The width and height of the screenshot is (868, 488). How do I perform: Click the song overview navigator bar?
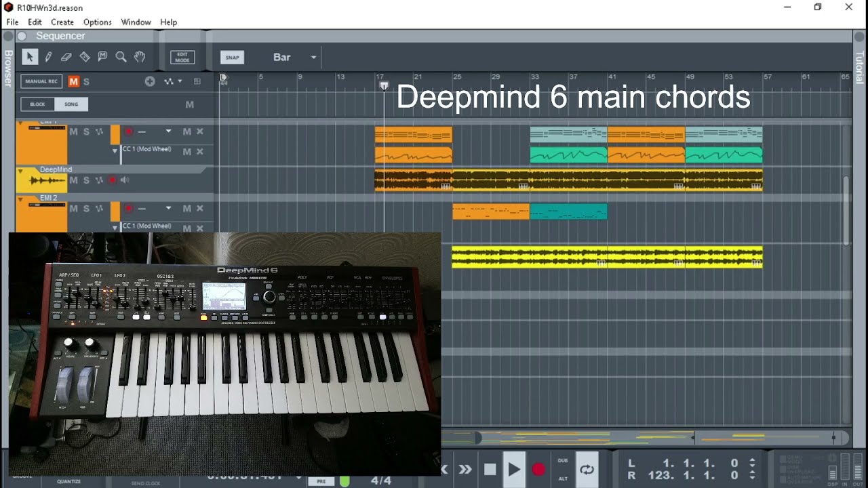[645, 438]
